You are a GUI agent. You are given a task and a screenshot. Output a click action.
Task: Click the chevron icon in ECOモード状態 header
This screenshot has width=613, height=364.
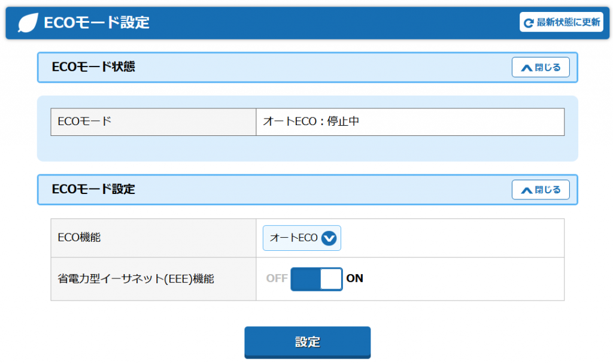coord(527,68)
